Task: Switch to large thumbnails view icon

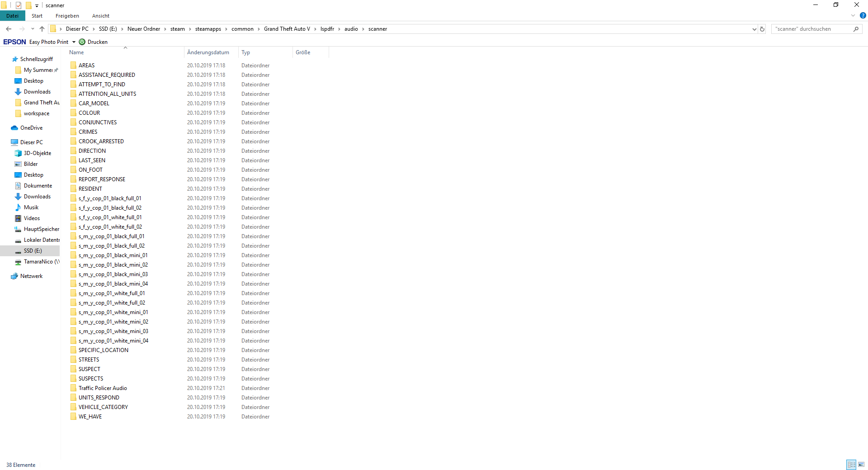Action: click(x=861, y=465)
